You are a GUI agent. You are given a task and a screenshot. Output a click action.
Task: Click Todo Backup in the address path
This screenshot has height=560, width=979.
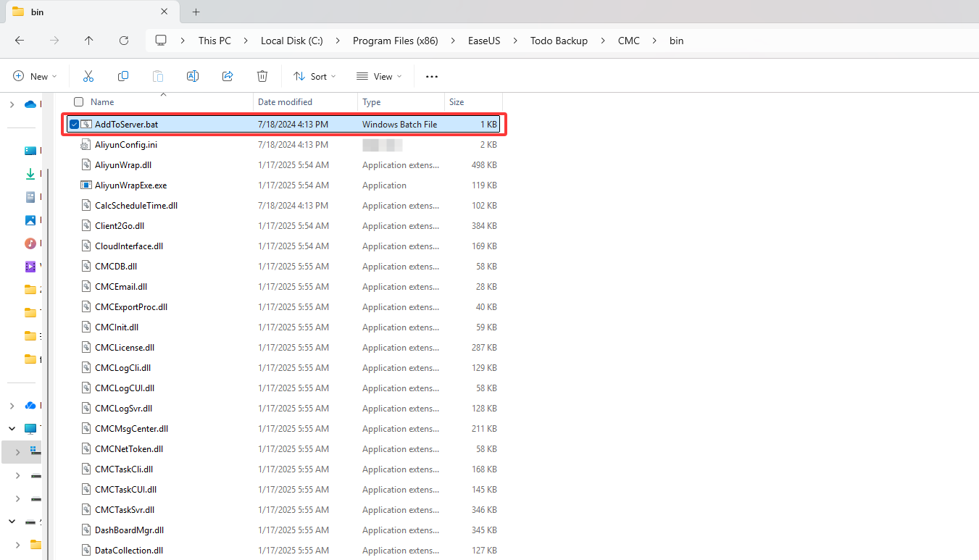(x=559, y=41)
